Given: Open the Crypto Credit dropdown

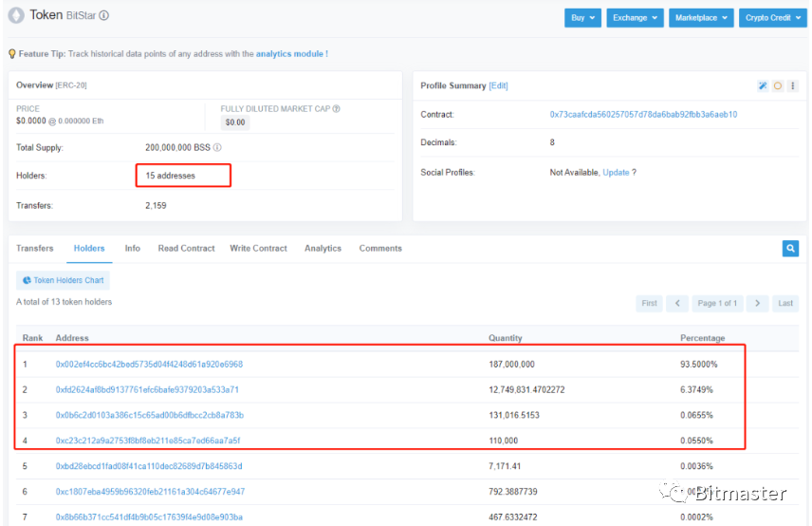Looking at the screenshot, I should click(x=773, y=18).
